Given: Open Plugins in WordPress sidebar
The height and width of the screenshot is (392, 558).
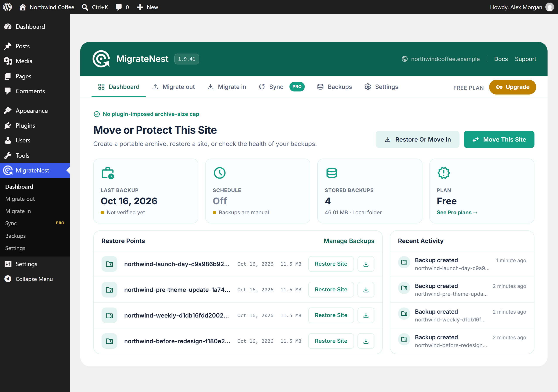Looking at the screenshot, I should (x=35, y=126).
